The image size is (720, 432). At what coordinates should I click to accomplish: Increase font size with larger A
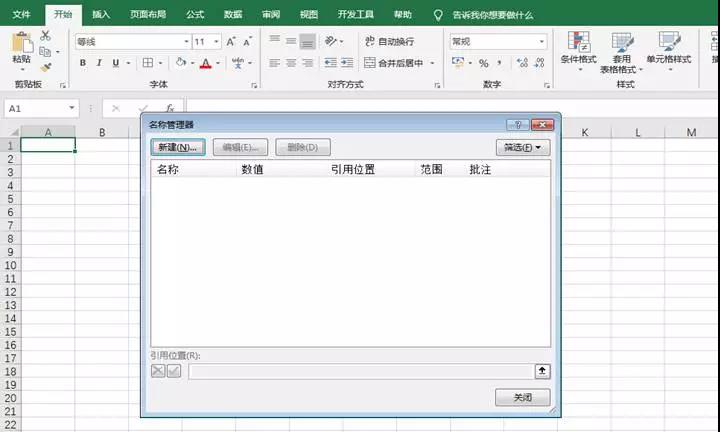pos(231,42)
